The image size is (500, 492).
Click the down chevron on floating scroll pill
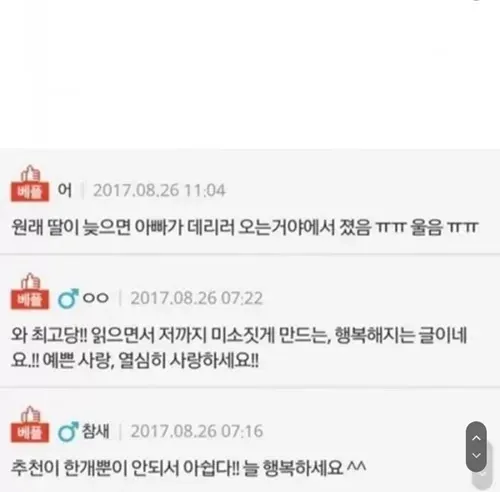[x=476, y=455]
